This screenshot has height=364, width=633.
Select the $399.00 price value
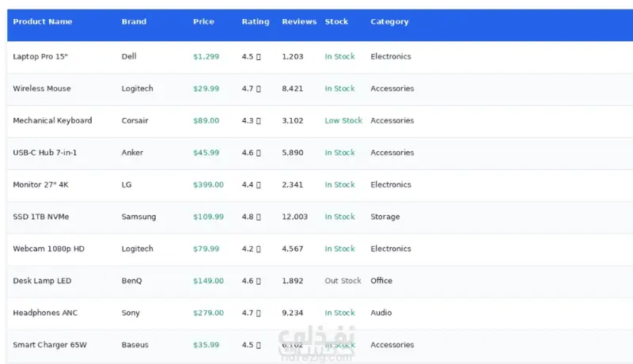pos(208,184)
